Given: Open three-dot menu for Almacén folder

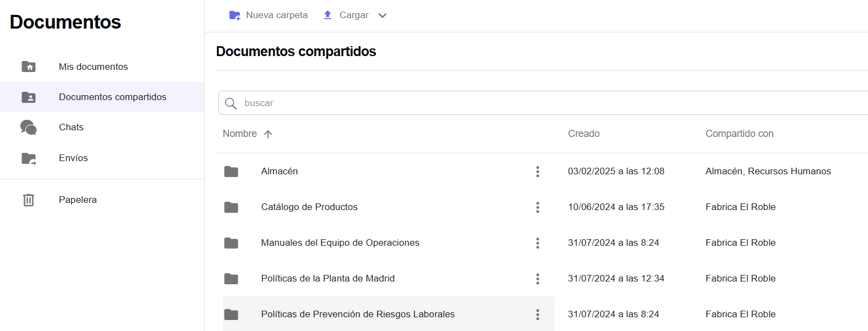Looking at the screenshot, I should point(537,172).
